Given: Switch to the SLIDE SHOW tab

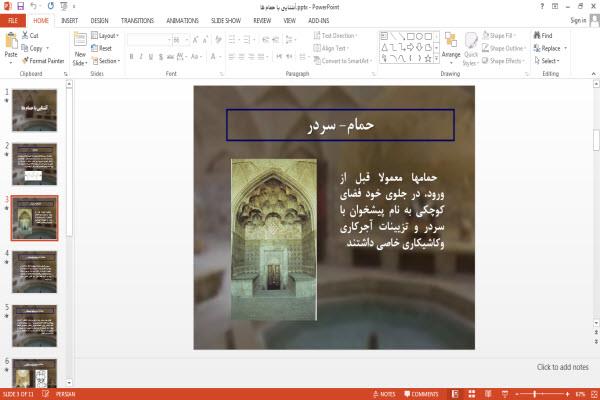Looking at the screenshot, I should (x=226, y=21).
